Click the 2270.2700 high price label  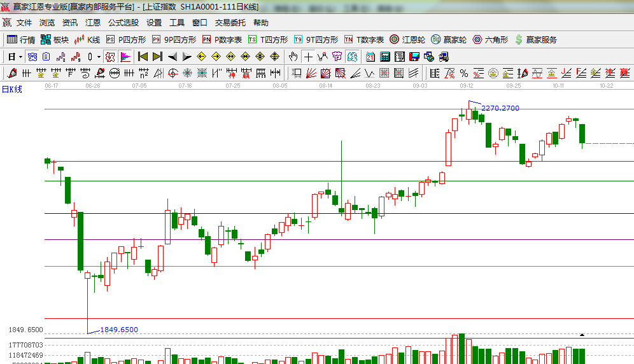click(500, 108)
